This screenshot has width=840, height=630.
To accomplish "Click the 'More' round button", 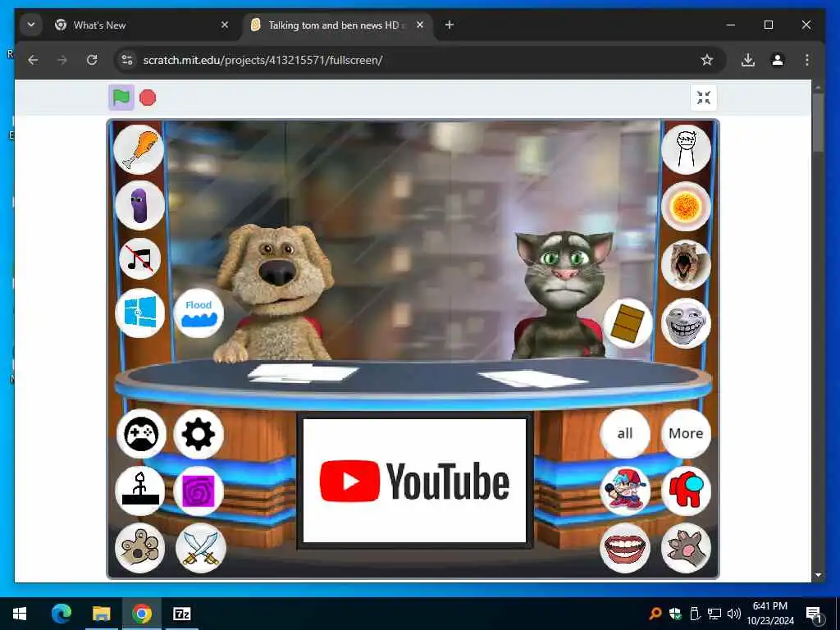I will [686, 433].
